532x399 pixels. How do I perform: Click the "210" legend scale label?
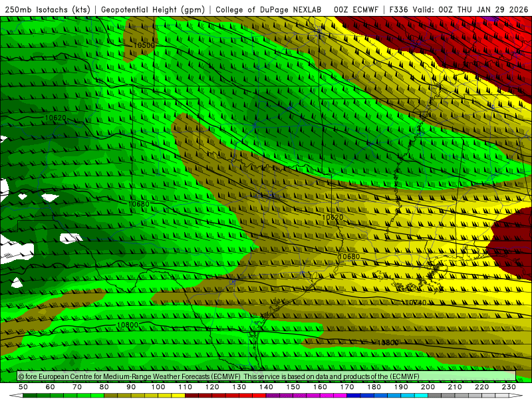coord(455,387)
